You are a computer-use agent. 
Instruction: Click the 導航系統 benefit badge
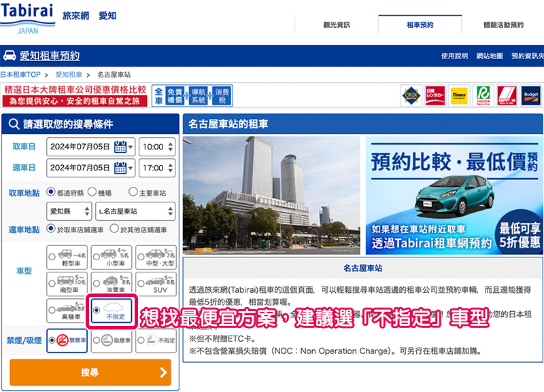click(x=199, y=96)
